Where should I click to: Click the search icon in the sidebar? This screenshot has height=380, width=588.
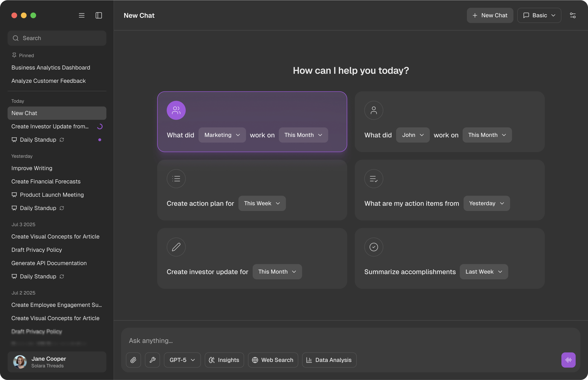tap(15, 38)
